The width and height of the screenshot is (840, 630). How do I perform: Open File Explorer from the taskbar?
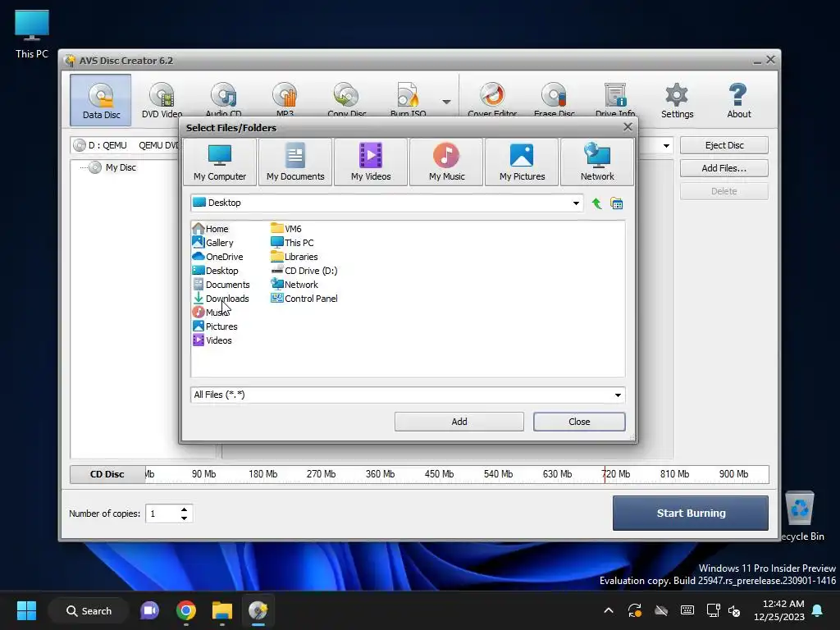221,610
